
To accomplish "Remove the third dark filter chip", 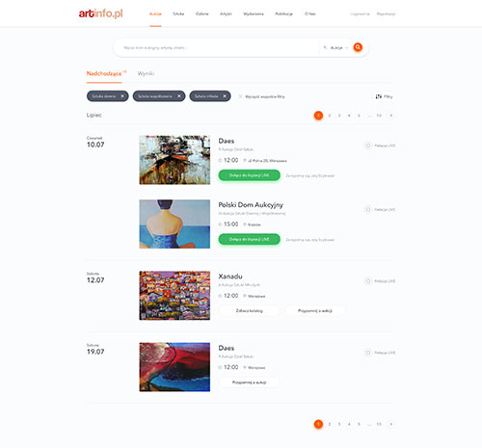I will point(225,96).
